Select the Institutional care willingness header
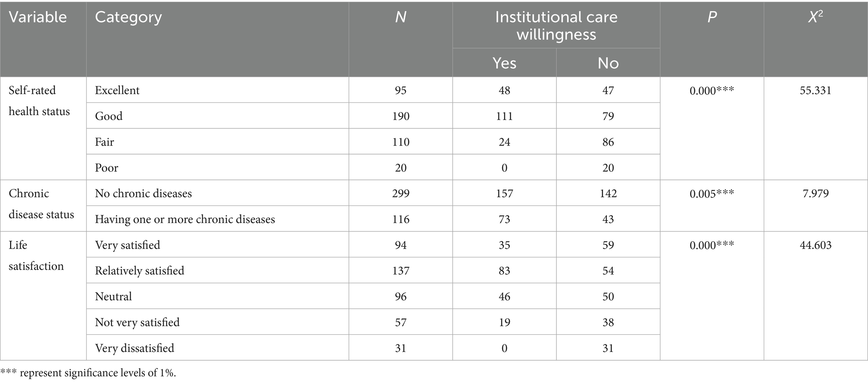 pos(556,25)
